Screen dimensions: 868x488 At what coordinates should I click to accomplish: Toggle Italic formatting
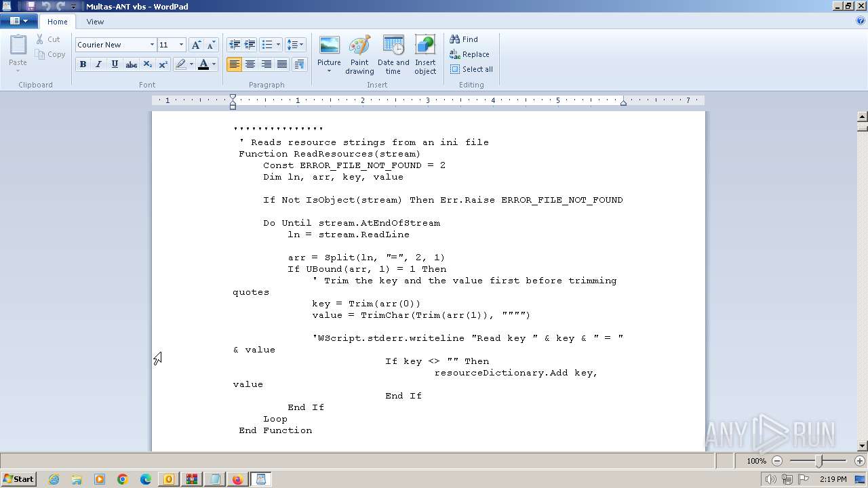click(x=98, y=64)
